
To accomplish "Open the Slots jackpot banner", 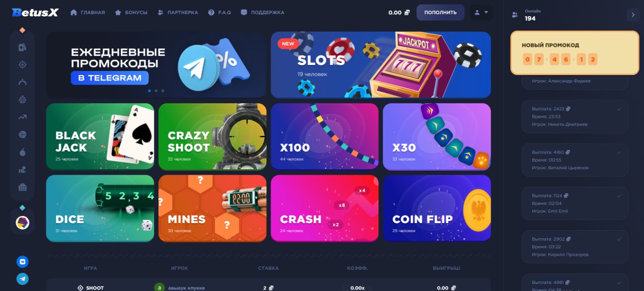I will tap(381, 64).
